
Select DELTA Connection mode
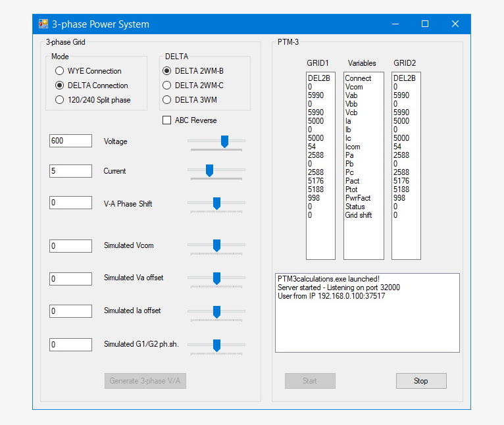coord(91,85)
